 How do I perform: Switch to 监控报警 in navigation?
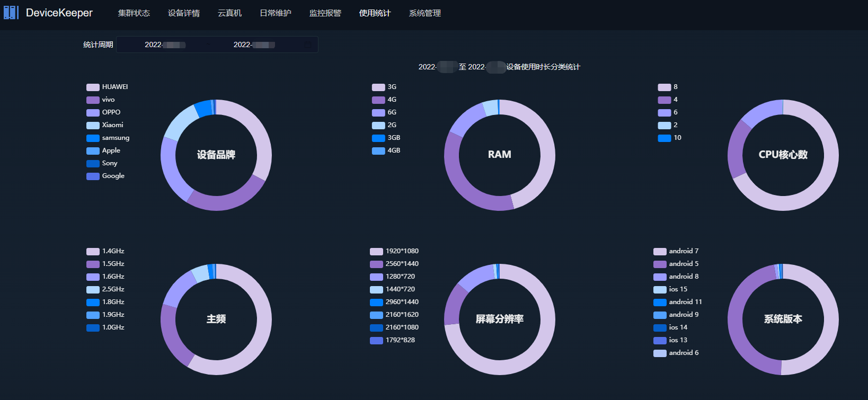coord(325,13)
